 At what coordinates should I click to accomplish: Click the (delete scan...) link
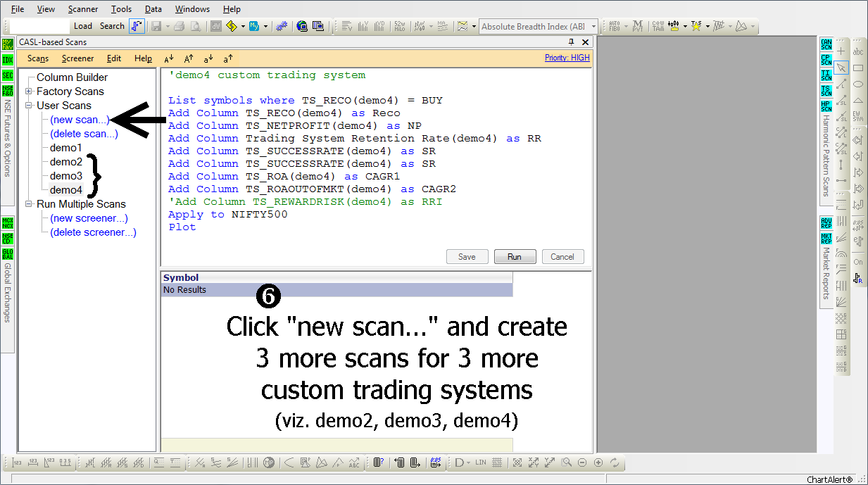click(84, 134)
